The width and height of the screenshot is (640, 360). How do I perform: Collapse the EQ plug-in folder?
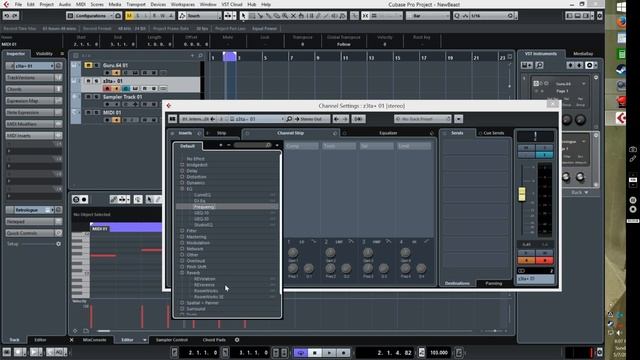(182, 189)
